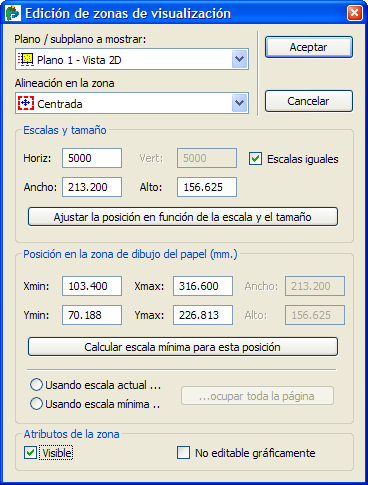The width and height of the screenshot is (368, 485).
Task: Click the Atributos de la zona group label
Action: pyautogui.click(x=71, y=434)
